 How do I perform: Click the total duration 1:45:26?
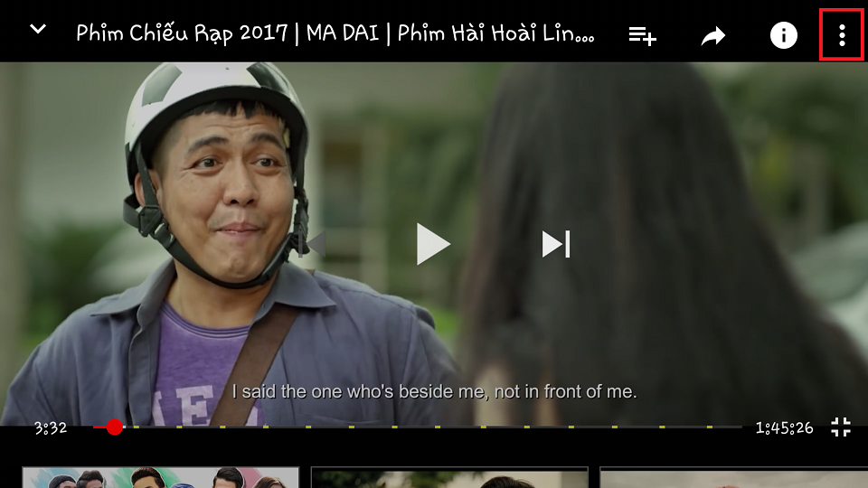785,427
